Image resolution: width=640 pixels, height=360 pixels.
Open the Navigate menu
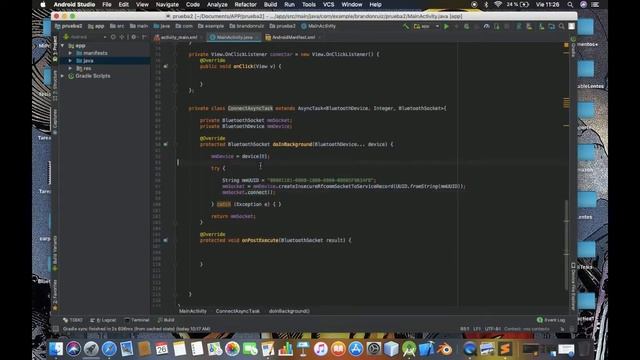(x=167, y=4)
